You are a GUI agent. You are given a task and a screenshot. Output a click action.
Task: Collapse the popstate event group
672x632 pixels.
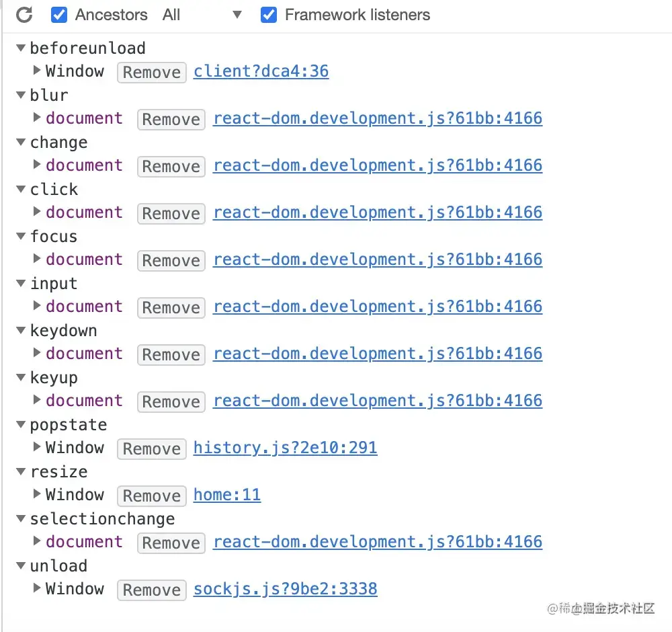point(20,424)
